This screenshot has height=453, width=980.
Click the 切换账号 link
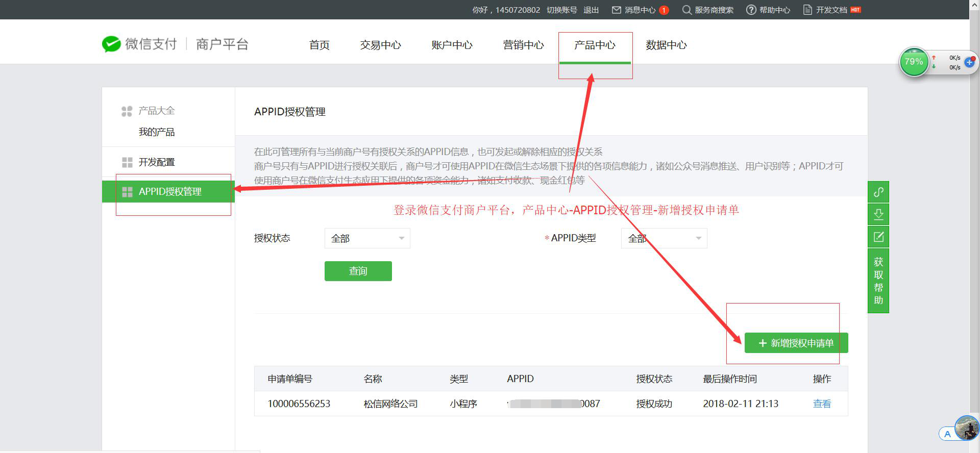point(562,10)
